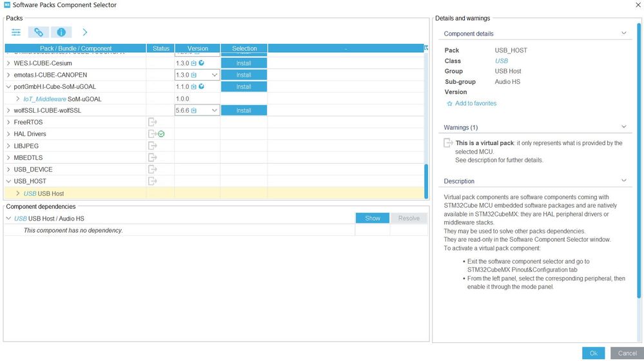Click the Details panel vertical scrollbar
Viewport: 644px width, 361px height.
tap(639, 160)
